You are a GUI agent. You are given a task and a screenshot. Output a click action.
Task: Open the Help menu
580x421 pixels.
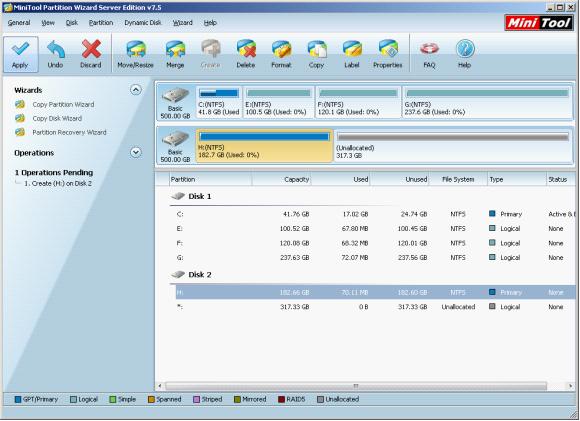[210, 23]
